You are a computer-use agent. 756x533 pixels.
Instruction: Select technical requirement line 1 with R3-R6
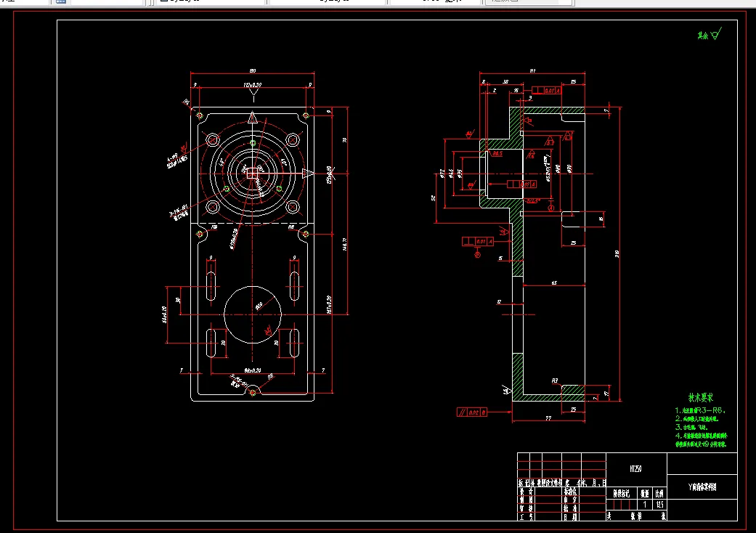[x=700, y=410]
